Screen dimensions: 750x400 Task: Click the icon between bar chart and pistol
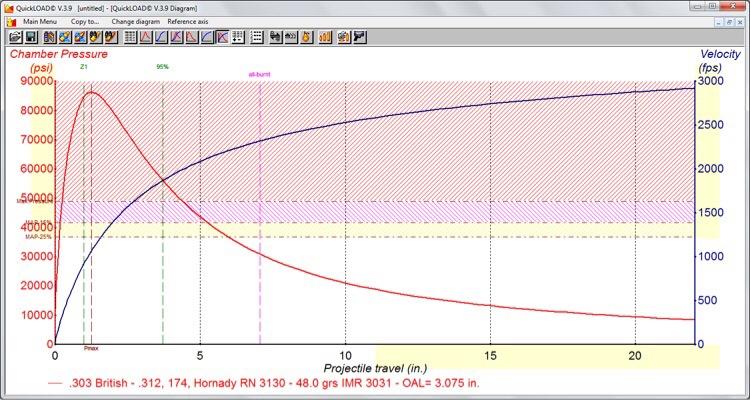click(x=344, y=37)
